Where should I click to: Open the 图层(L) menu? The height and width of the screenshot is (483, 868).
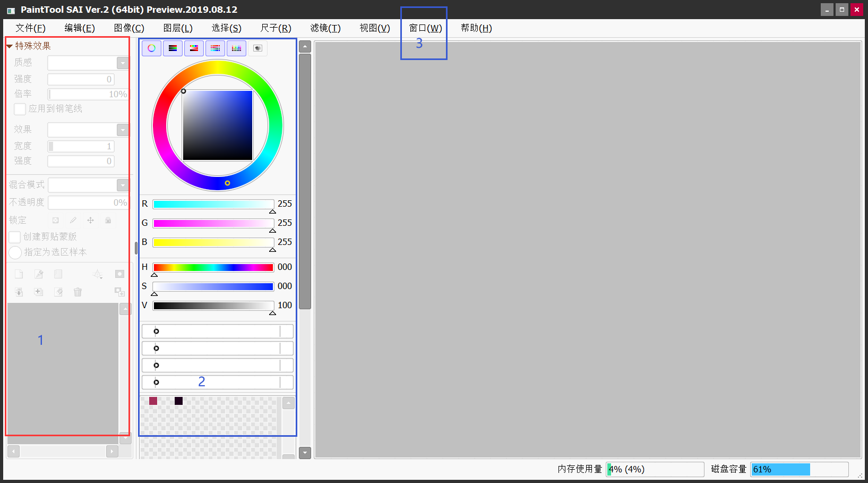[178, 28]
